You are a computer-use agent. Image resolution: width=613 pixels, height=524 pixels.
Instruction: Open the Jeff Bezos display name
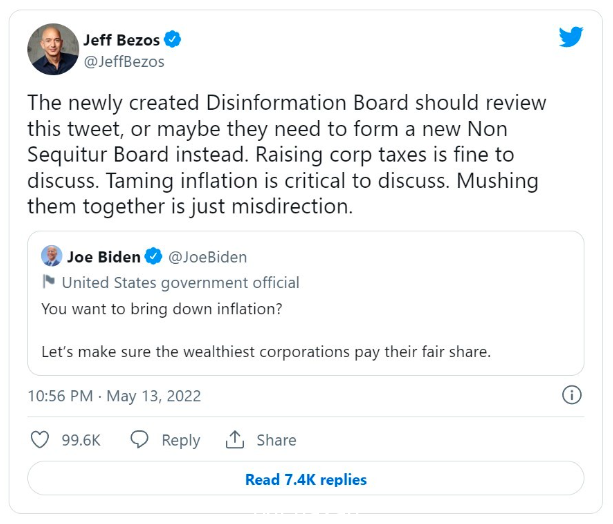coord(122,40)
